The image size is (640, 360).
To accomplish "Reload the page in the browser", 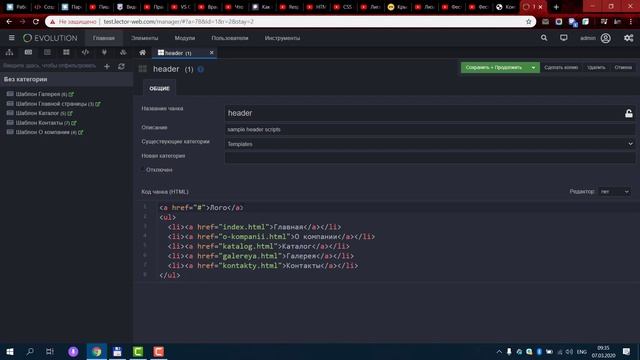I will tap(36, 22).
